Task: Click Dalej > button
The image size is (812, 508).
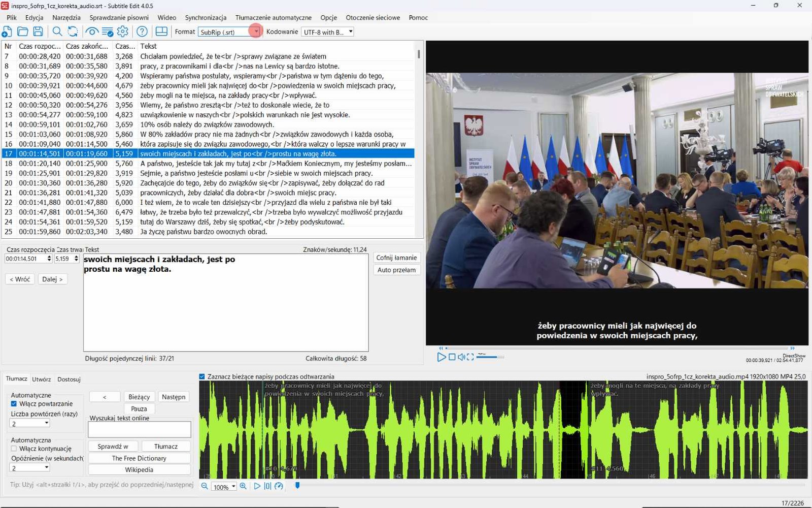Action: click(x=52, y=279)
